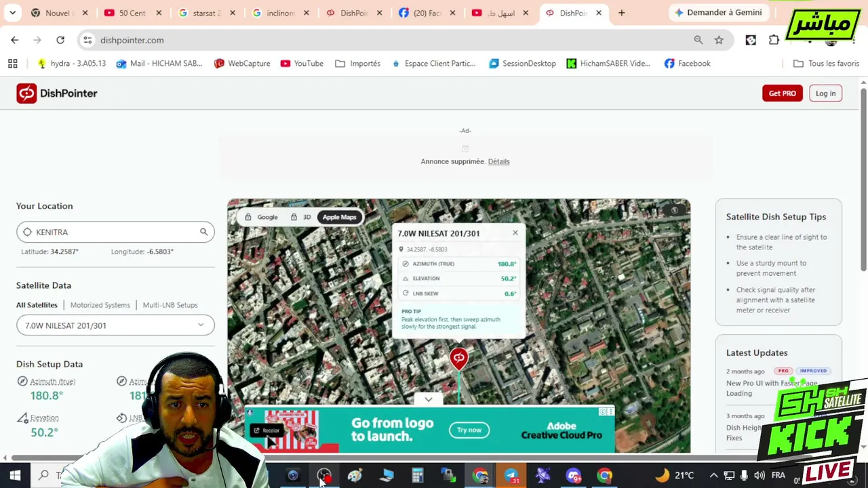Click the Chrome extension icon left of the puzzle
The image size is (868, 488).
pos(751,40)
